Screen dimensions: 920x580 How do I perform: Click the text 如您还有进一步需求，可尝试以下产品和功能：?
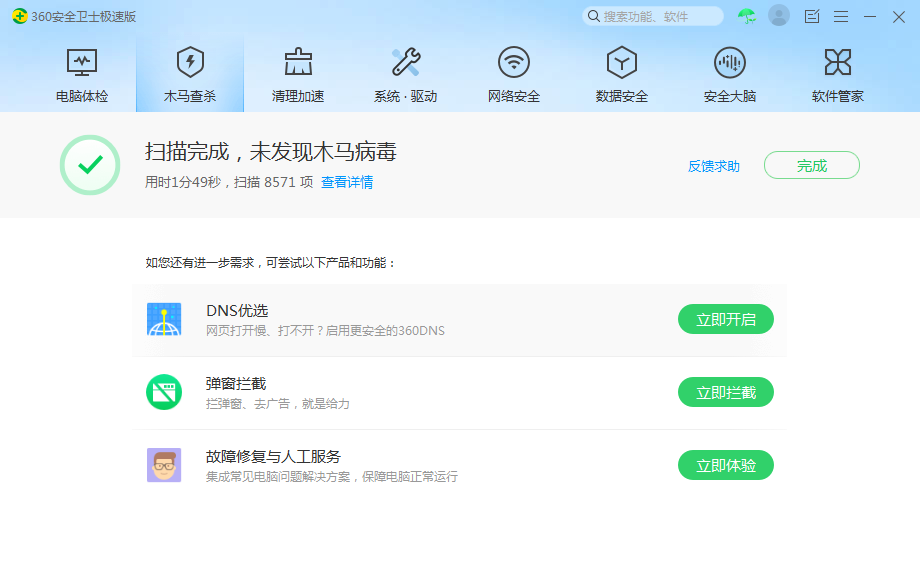[270, 263]
